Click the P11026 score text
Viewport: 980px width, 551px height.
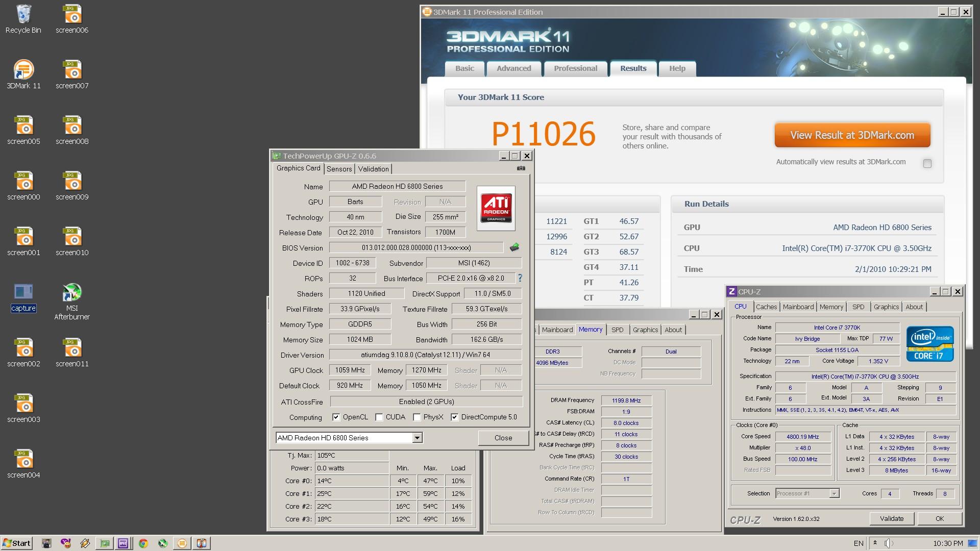pos(543,134)
